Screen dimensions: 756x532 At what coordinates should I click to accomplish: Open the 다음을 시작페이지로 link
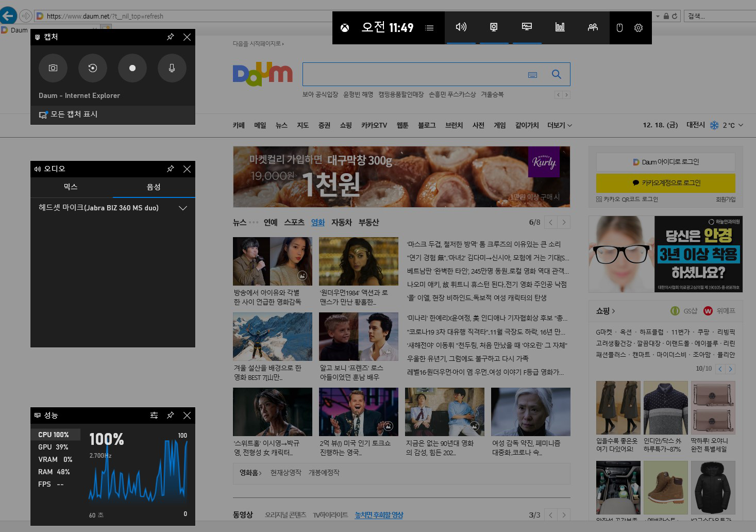pyautogui.click(x=258, y=44)
